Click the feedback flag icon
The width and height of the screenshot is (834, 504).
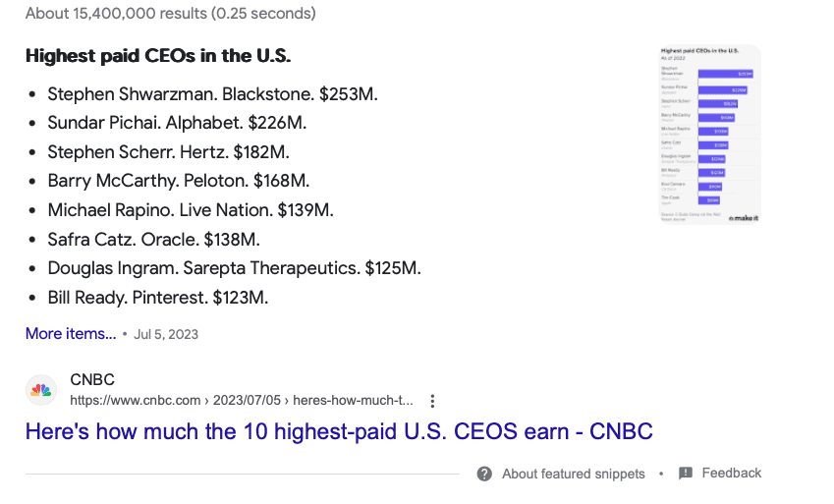[686, 474]
